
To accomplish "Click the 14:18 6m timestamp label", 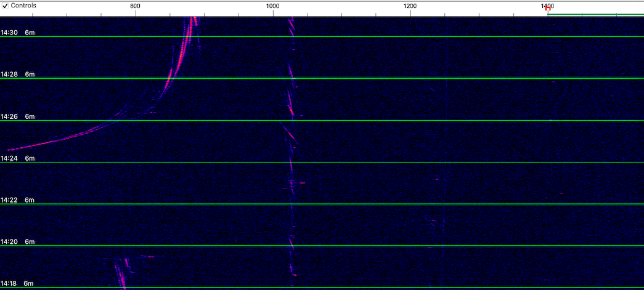I will pos(18,283).
